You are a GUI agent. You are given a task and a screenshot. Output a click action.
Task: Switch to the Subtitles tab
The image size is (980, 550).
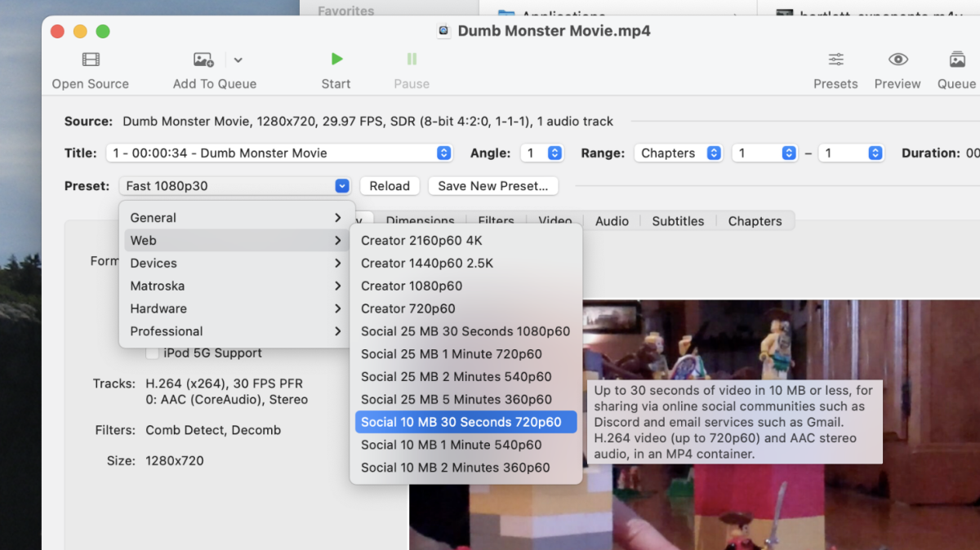tap(677, 221)
